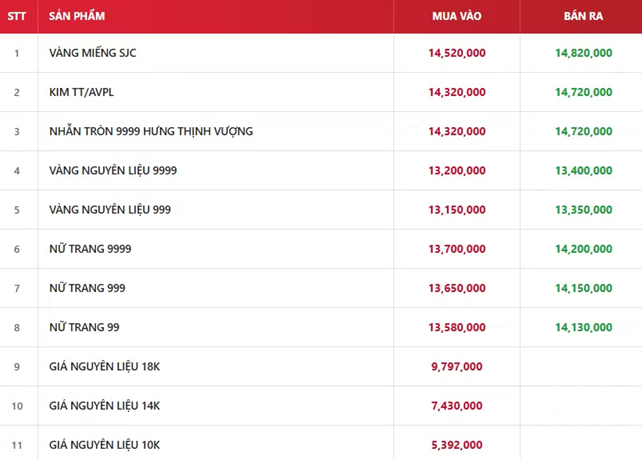Image resolution: width=642 pixels, height=459 pixels.
Task: Click the 10K buy price 5,392,000
Action: 457,445
